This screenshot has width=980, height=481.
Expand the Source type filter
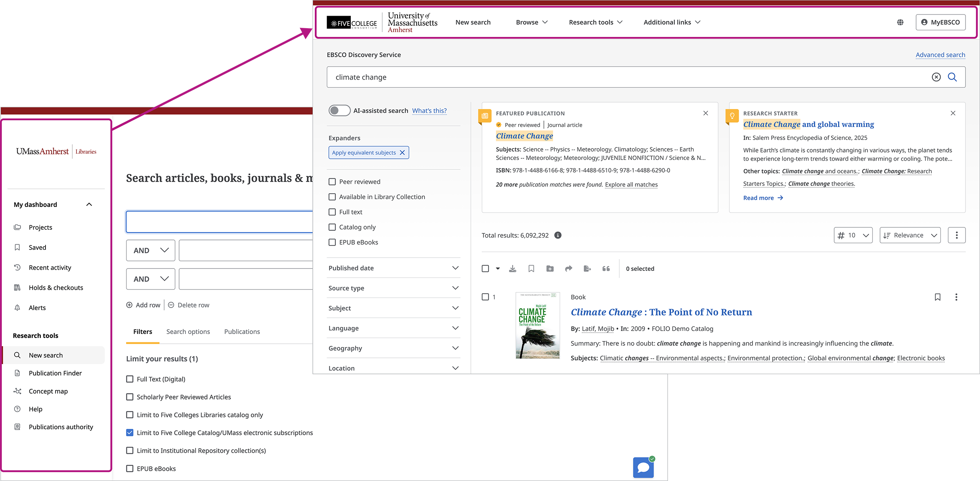pos(394,288)
